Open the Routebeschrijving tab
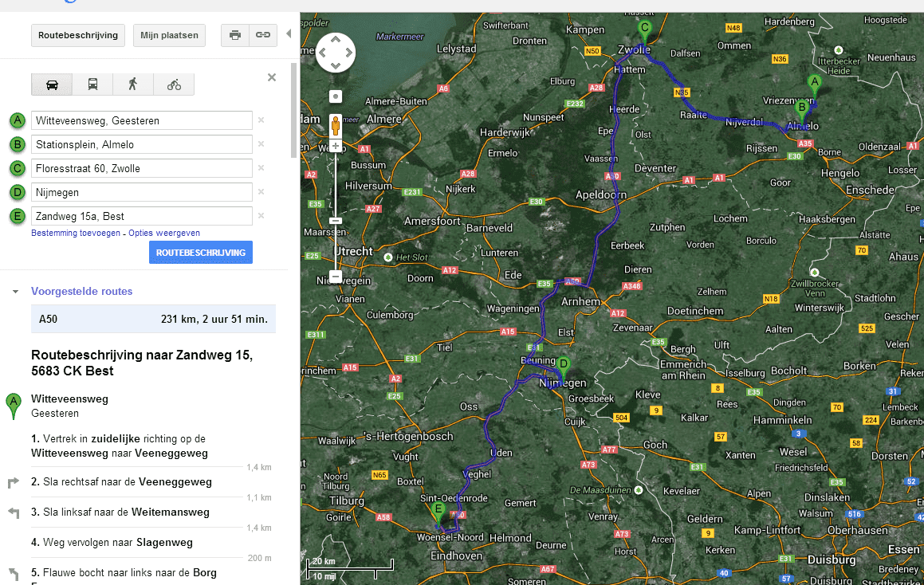The width and height of the screenshot is (924, 585). click(78, 35)
